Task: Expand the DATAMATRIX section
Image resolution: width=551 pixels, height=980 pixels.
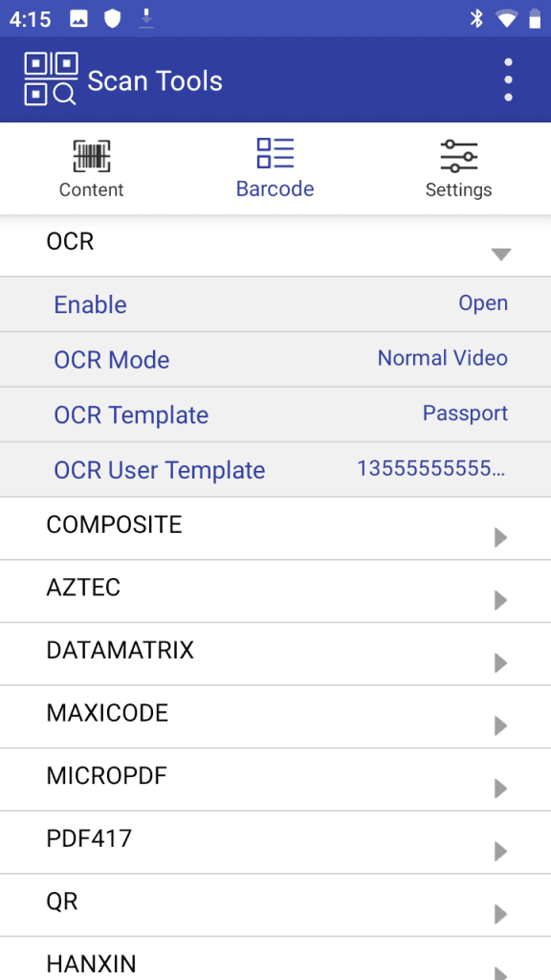Action: (275, 650)
